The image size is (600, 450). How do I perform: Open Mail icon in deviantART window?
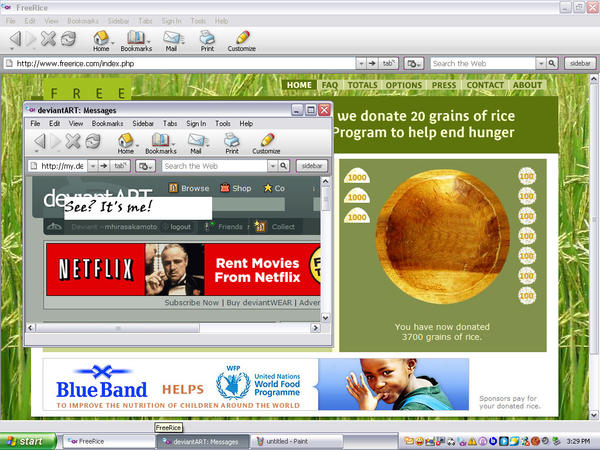[196, 140]
